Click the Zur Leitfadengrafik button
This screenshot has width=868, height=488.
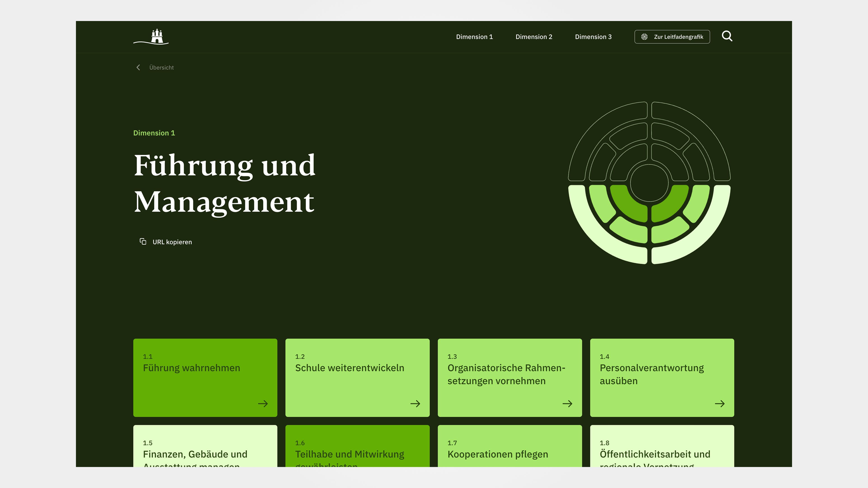672,37
